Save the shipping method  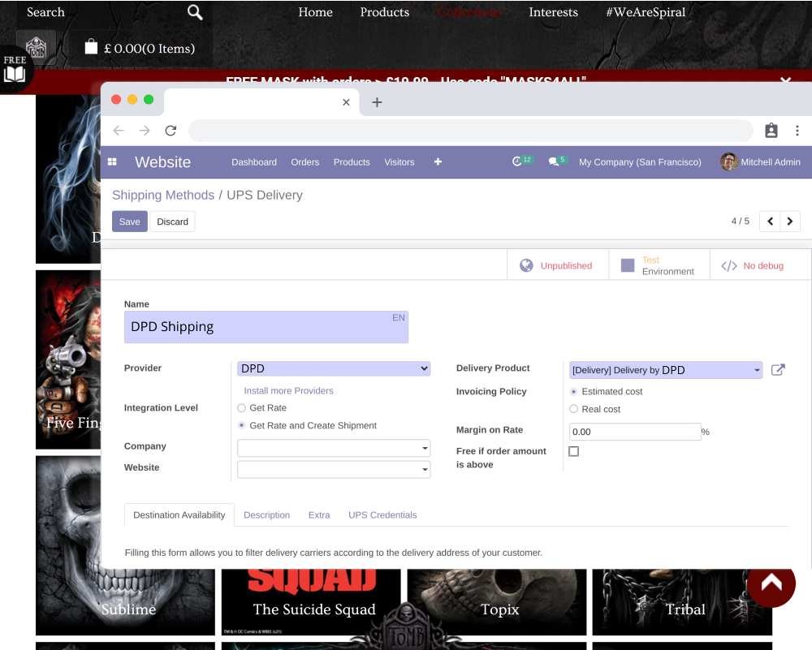pos(130,222)
